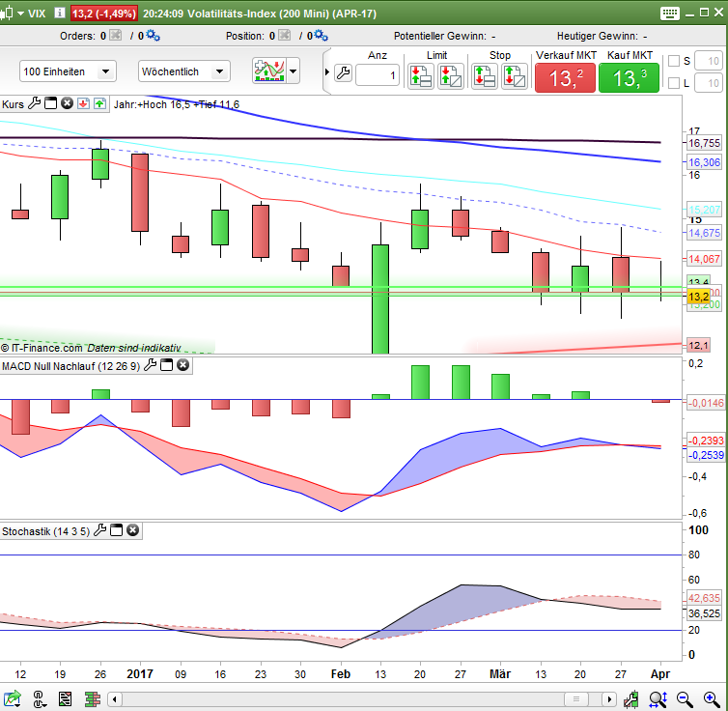Viewport: 728px width, 711px height.
Task: Maximize the MACD panel
Action: [166, 365]
